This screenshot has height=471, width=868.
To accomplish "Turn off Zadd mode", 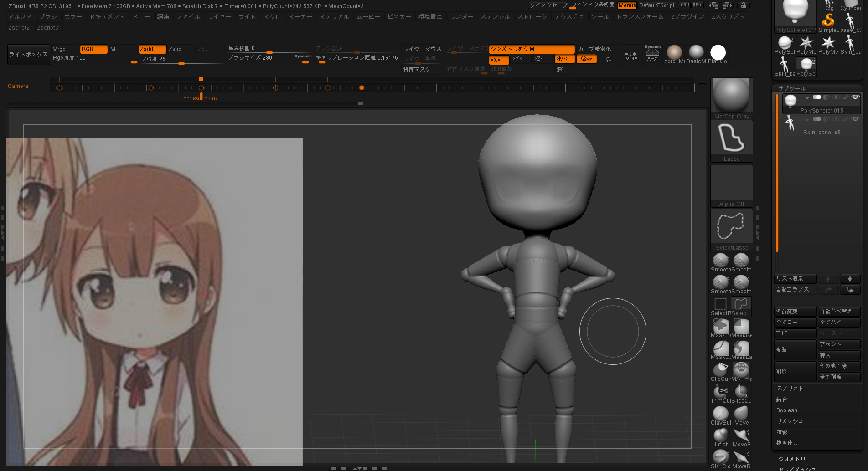I will click(152, 49).
